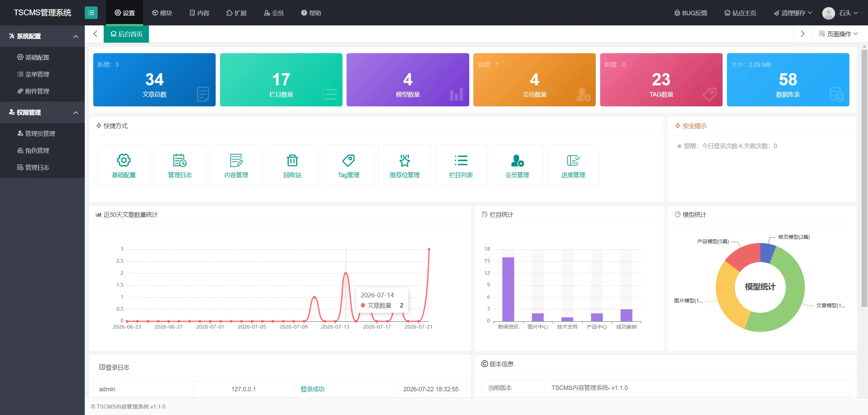868x415 pixels.
Task: Click the 回收站 trash shortcut icon
Action: [x=292, y=160]
